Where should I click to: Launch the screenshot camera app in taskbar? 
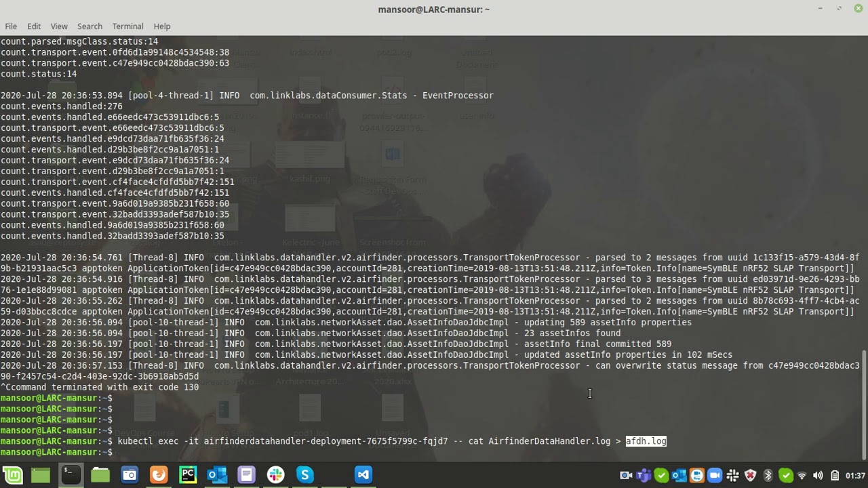click(x=130, y=475)
